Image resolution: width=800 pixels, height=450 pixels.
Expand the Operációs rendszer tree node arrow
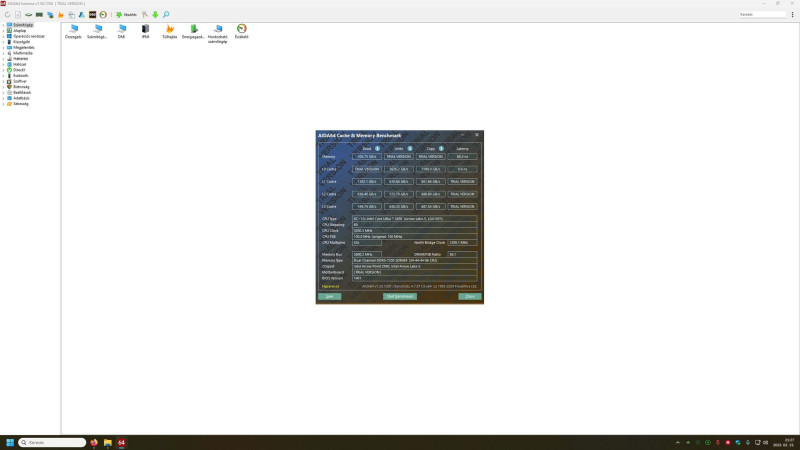coord(3,36)
